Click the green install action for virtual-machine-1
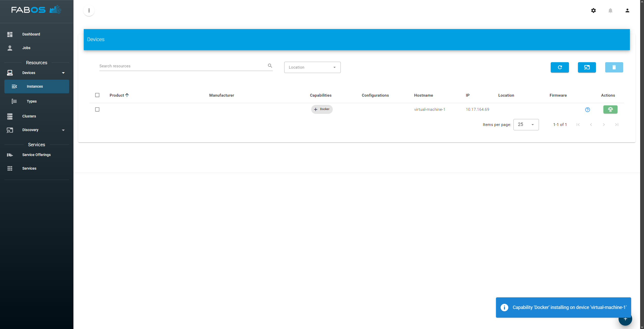The width and height of the screenshot is (644, 329). (x=610, y=109)
